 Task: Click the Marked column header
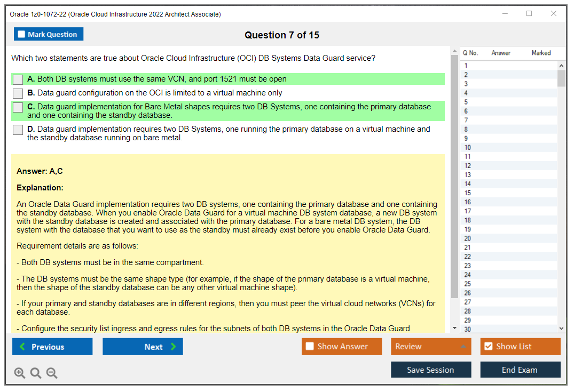click(541, 53)
